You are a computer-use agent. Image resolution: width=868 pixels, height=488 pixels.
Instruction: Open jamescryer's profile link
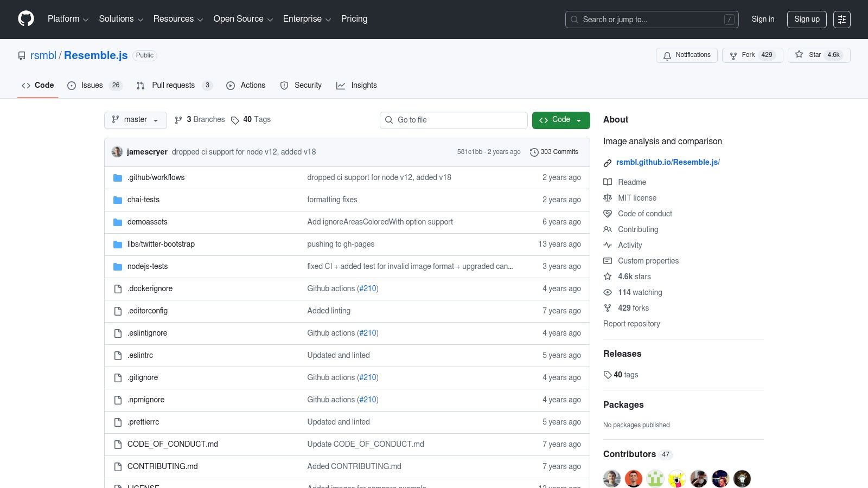pos(147,152)
